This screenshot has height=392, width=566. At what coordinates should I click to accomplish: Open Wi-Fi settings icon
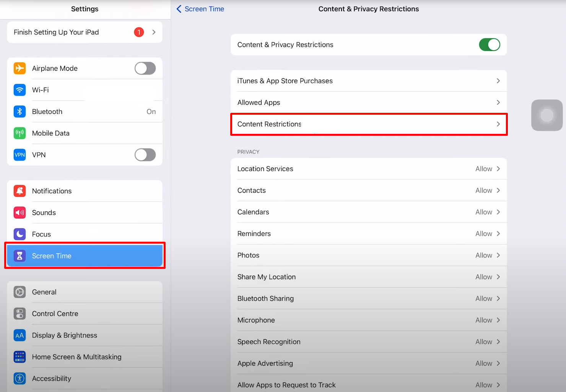[20, 90]
